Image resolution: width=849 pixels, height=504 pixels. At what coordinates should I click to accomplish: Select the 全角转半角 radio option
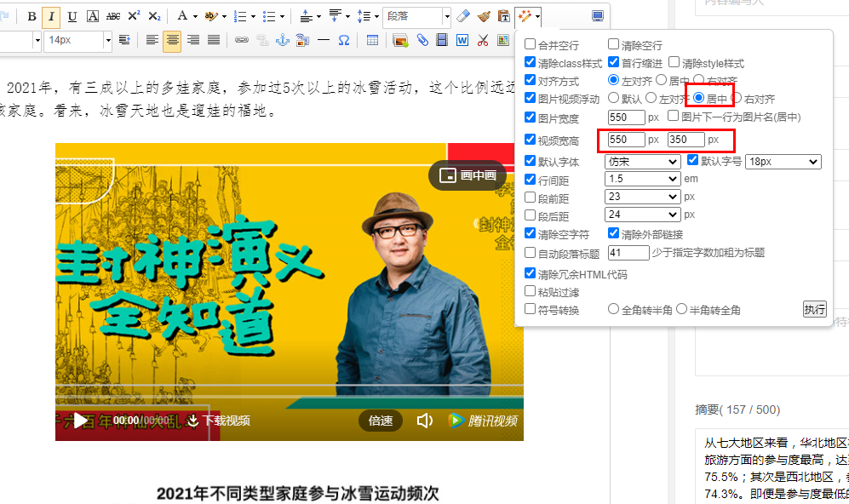[x=613, y=309]
